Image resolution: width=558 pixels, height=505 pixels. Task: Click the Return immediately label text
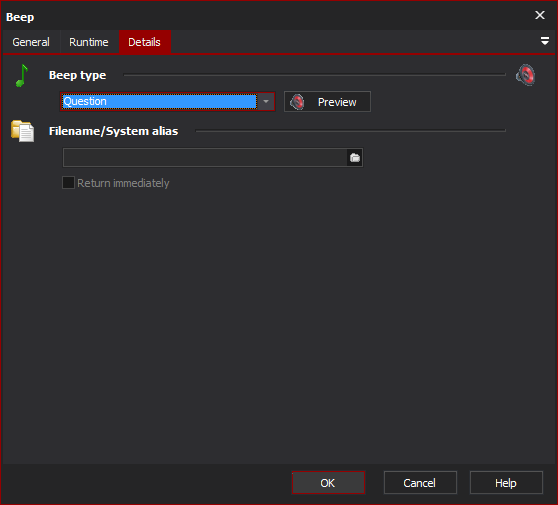pos(123,183)
